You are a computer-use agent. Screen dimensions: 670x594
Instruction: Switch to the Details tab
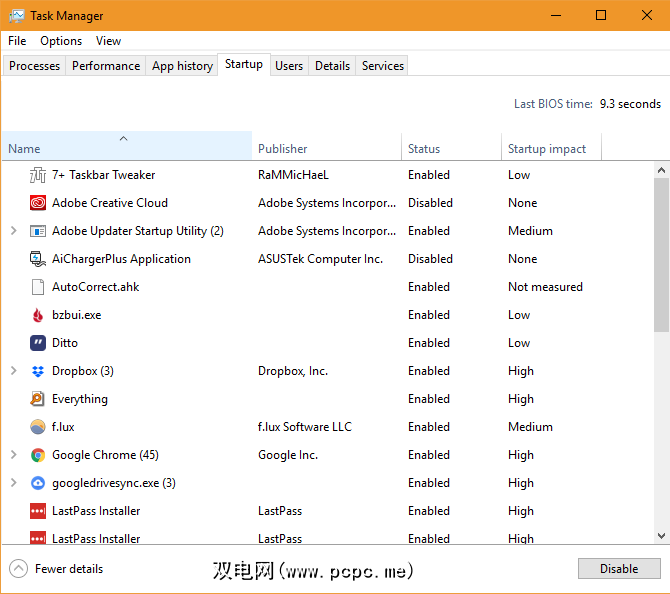coord(332,66)
